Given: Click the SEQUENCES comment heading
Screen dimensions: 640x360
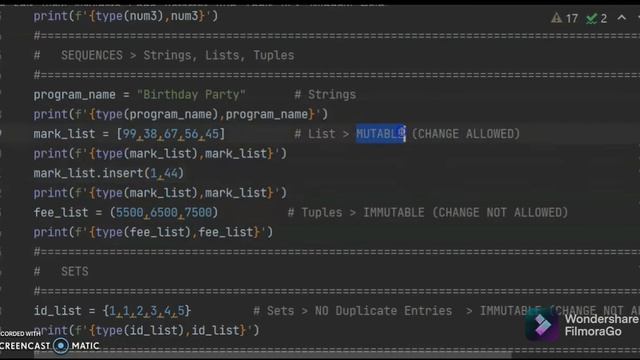Looking at the screenshot, I should [x=164, y=55].
